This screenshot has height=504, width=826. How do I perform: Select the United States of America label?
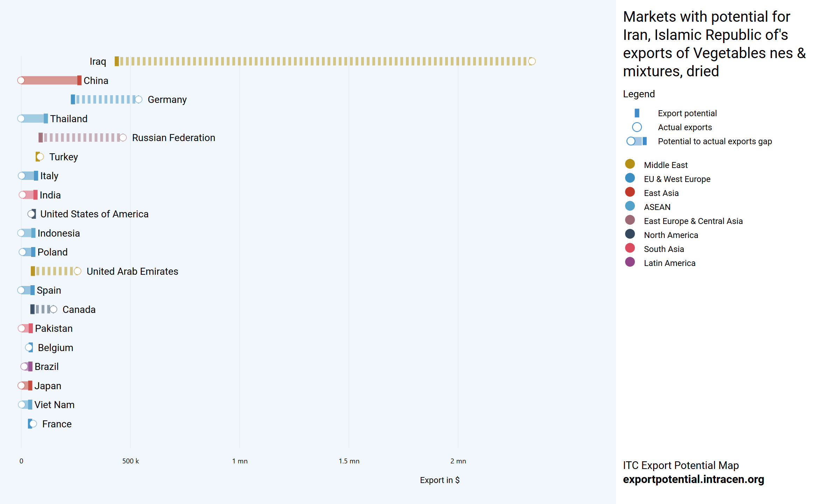94,214
